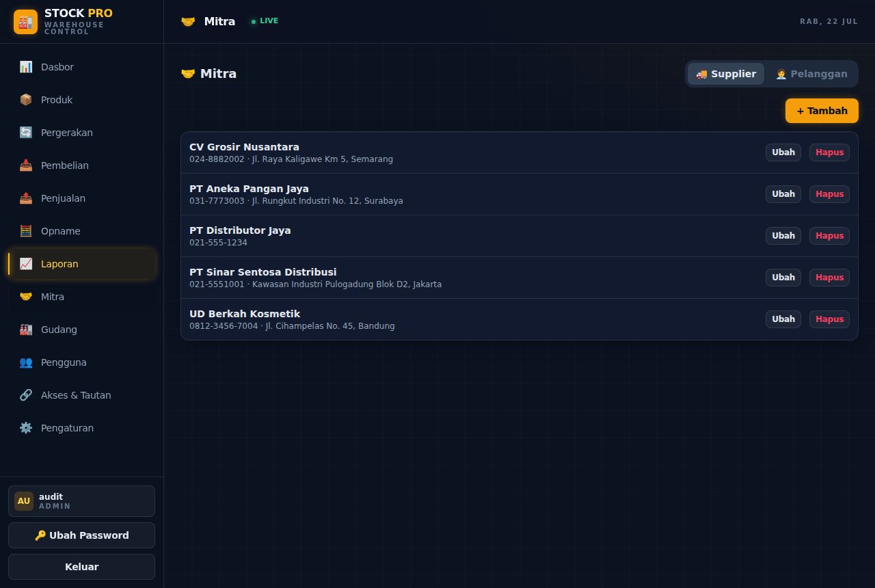Screen dimensions: 875x588
Task: Click the green LIVE status indicator
Action: point(265,21)
